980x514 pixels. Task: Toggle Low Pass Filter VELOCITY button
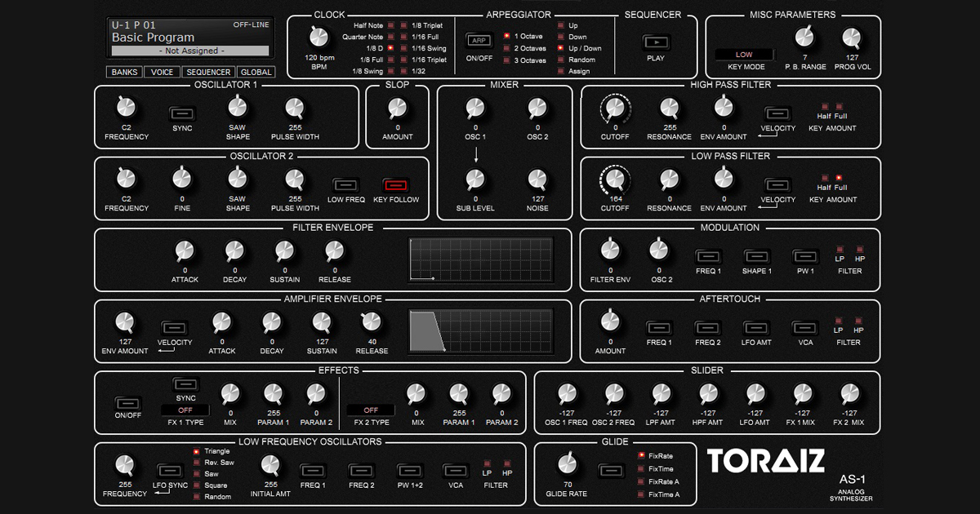(777, 184)
